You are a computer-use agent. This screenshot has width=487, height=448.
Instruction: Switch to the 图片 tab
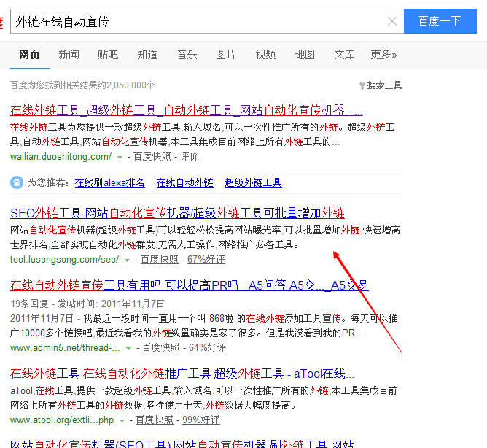pos(226,55)
